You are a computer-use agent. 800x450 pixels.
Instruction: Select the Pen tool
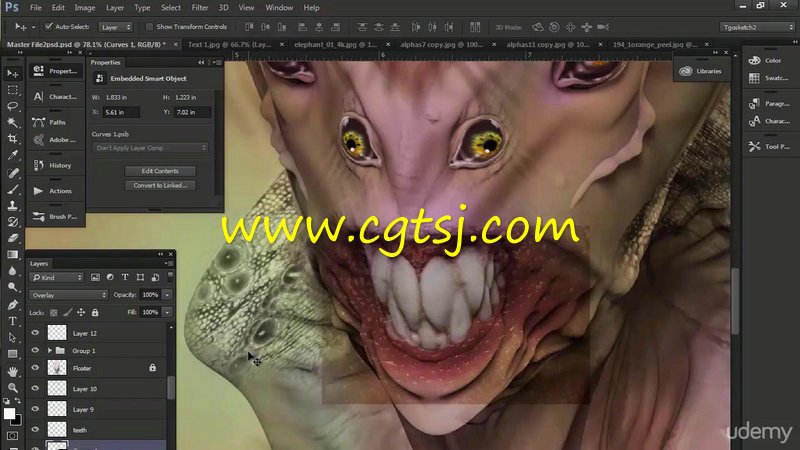13,305
